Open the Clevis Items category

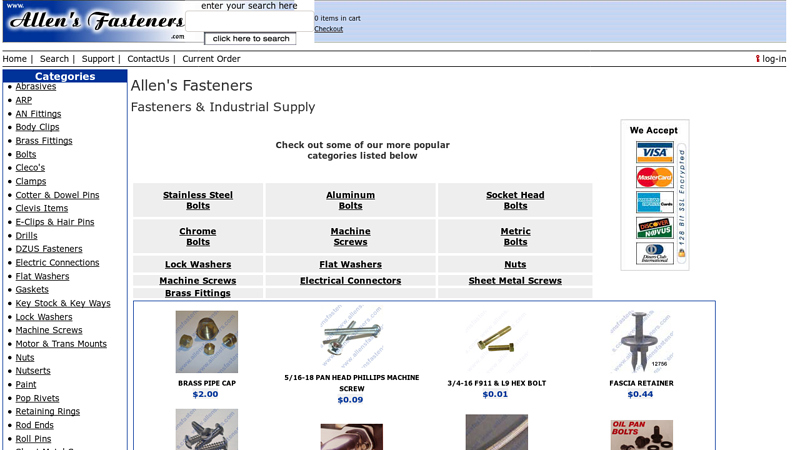pos(41,208)
